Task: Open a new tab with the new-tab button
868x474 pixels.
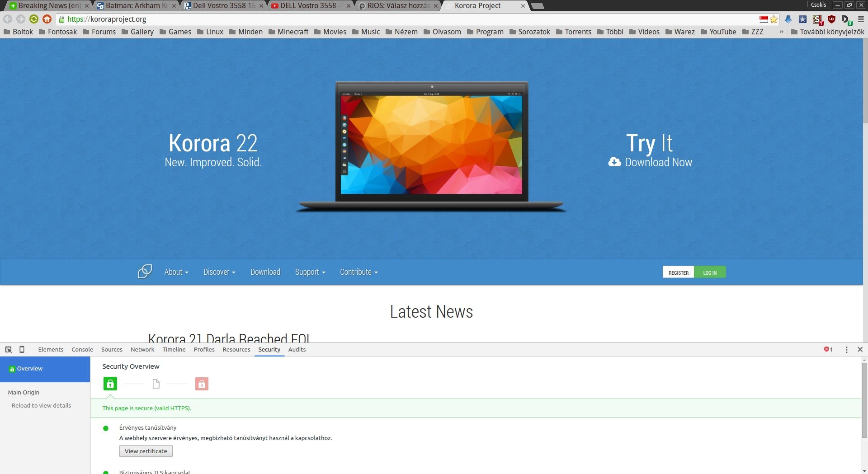Action: tap(537, 6)
